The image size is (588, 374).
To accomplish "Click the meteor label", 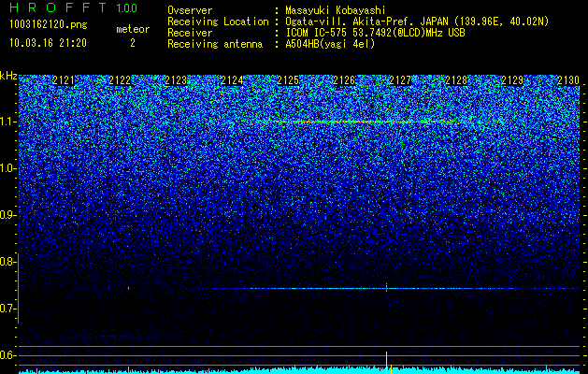I will pyautogui.click(x=133, y=29).
